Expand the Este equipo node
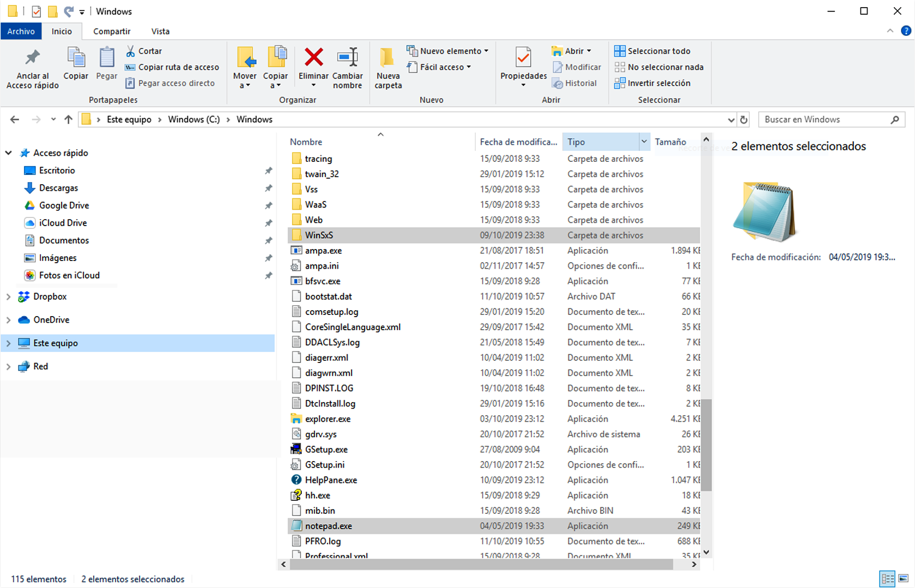The width and height of the screenshot is (915, 588). [x=8, y=343]
